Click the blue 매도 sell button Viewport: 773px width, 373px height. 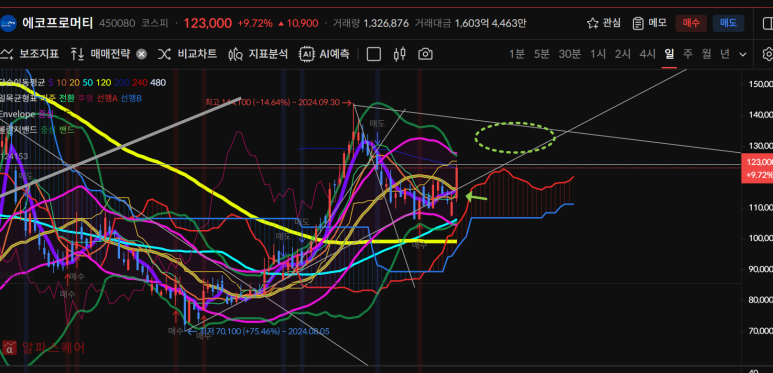tap(728, 23)
